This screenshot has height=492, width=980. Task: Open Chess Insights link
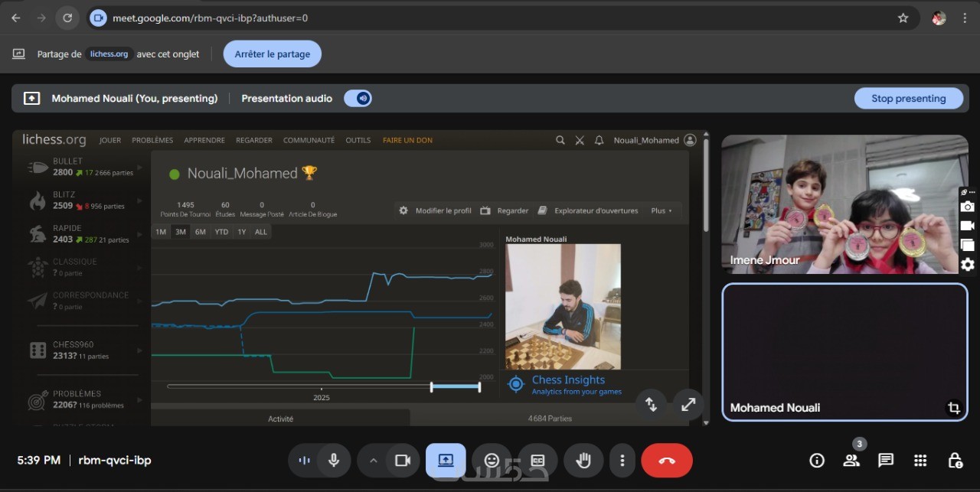[x=568, y=380]
